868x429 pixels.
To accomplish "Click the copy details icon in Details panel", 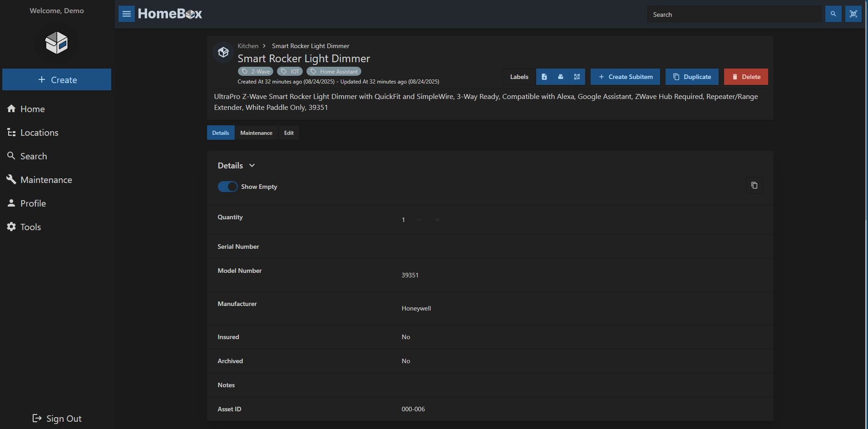I will [754, 185].
